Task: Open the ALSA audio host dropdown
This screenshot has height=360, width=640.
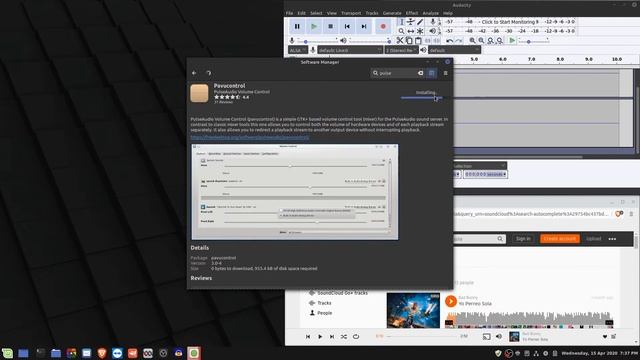Action: click(298, 50)
